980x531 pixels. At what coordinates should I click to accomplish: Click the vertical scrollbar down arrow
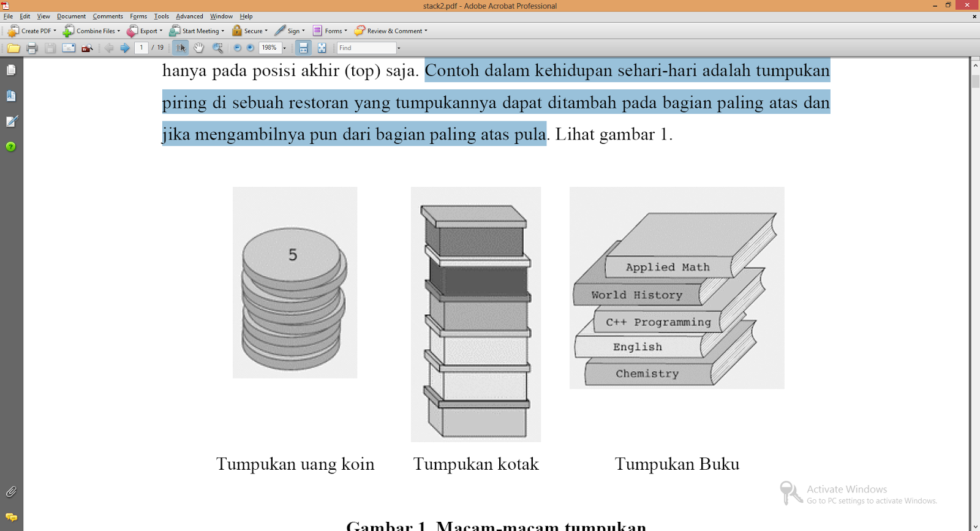[x=975, y=526]
